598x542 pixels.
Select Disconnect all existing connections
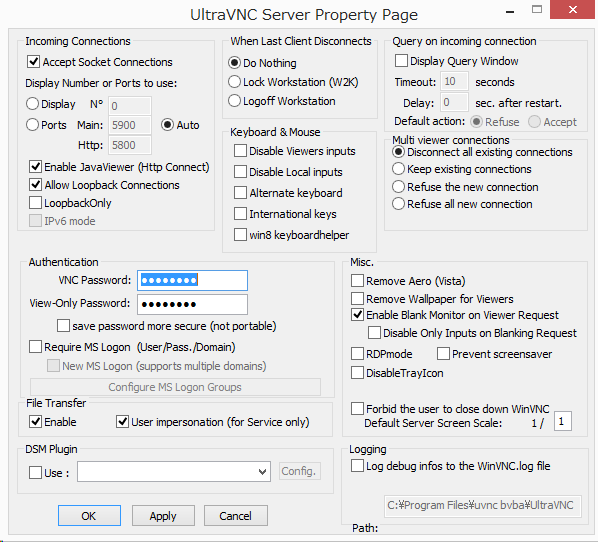pos(398,152)
